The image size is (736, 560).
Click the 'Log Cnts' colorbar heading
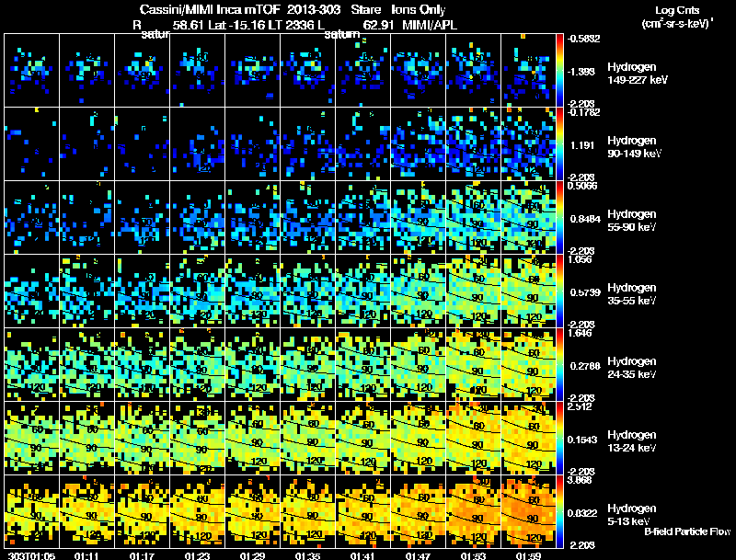click(x=677, y=11)
